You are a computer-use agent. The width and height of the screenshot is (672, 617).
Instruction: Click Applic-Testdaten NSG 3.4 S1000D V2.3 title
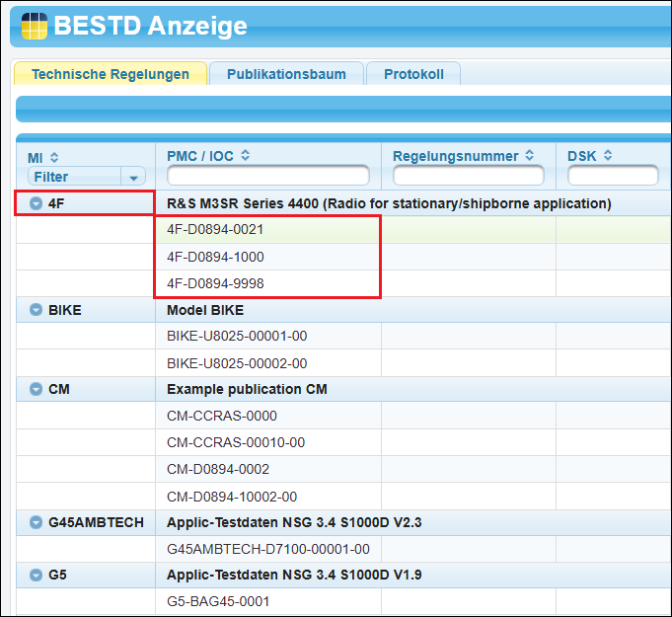[294, 522]
